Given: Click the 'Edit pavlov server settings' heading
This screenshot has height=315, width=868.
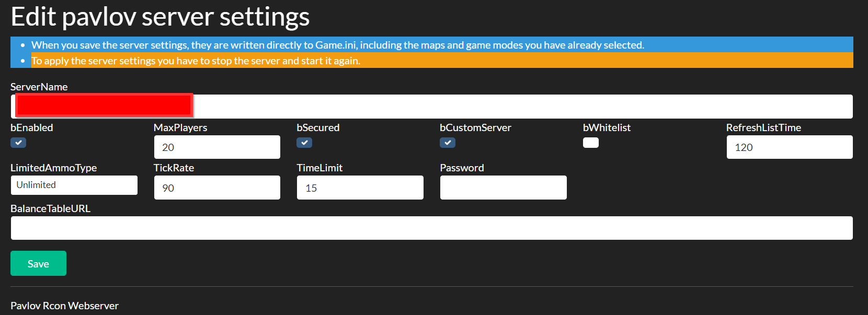Looking at the screenshot, I should (160, 17).
